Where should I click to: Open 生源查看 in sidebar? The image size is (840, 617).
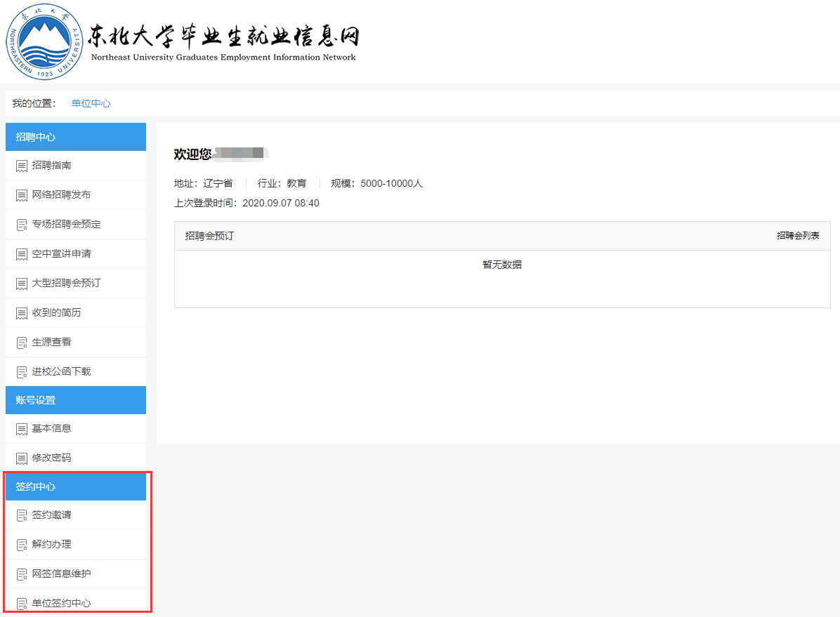(76, 343)
